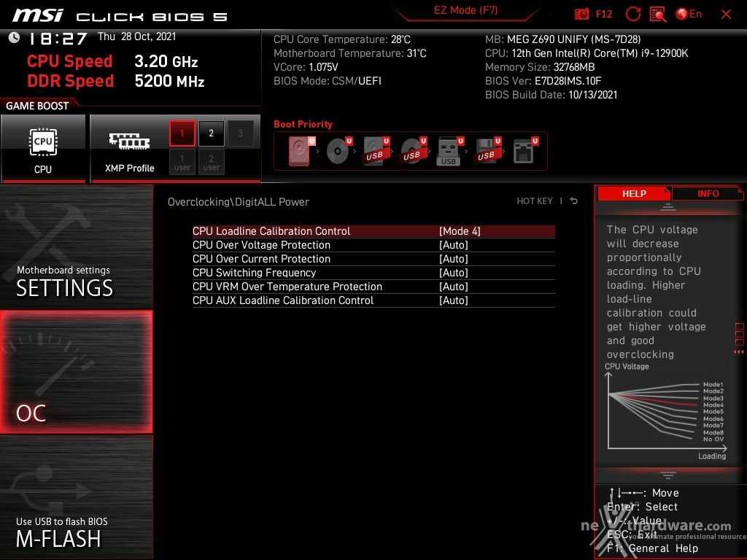Enable XMP profile 2
This screenshot has height=560, width=747.
211,133
